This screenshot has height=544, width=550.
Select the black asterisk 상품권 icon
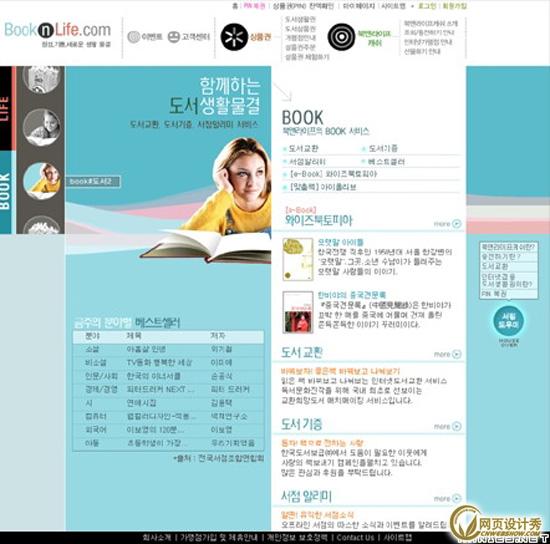[x=234, y=37]
